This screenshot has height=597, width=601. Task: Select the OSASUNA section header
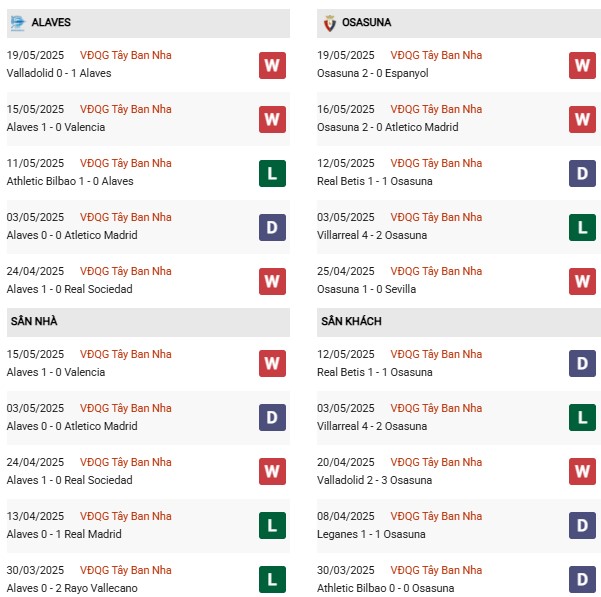click(458, 22)
